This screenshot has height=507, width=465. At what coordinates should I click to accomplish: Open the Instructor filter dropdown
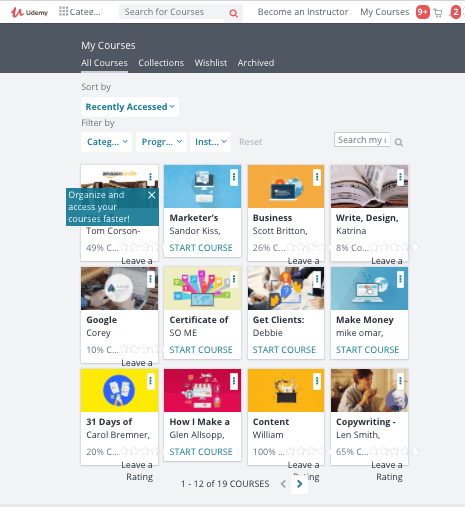[210, 142]
